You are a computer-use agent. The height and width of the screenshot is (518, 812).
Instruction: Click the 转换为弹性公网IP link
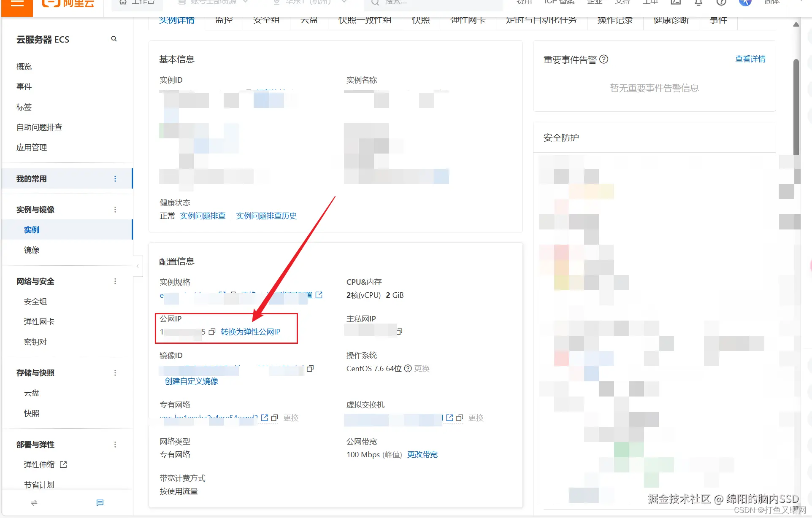pos(250,332)
